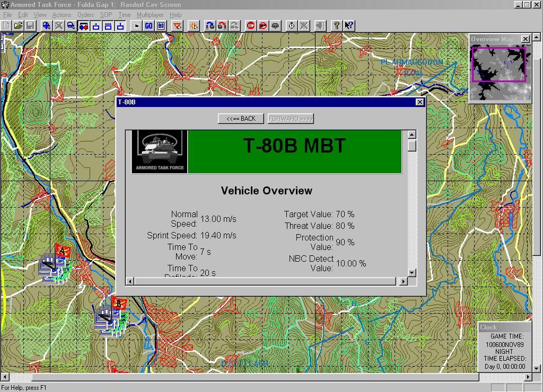
Task: Open a file using the folder icon
Action: pos(18,25)
